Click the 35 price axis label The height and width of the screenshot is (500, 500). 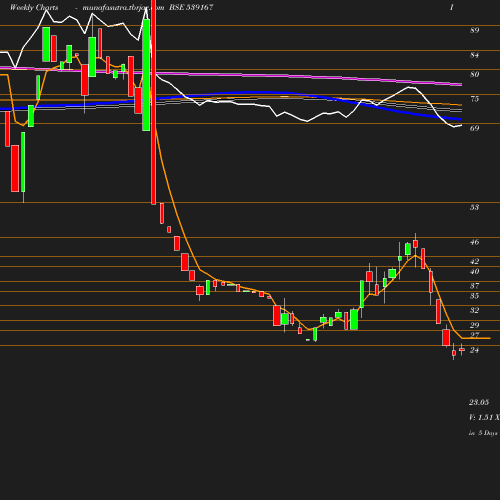click(x=474, y=296)
